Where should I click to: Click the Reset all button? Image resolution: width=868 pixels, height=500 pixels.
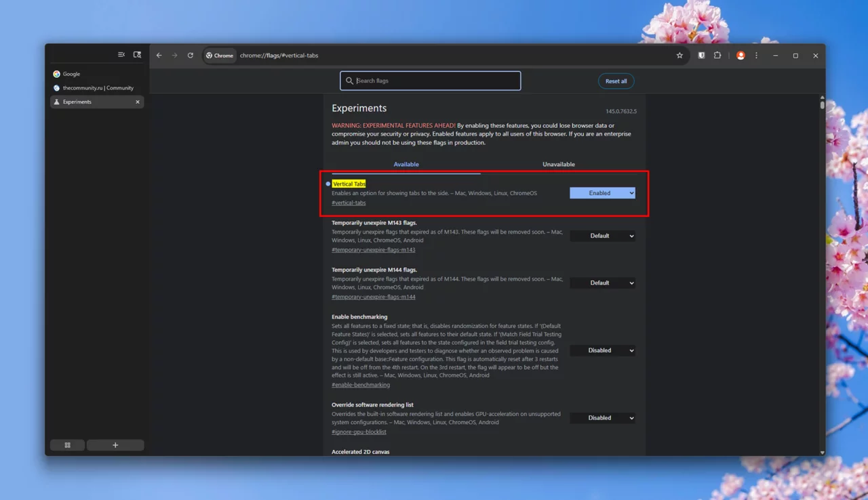coord(616,81)
